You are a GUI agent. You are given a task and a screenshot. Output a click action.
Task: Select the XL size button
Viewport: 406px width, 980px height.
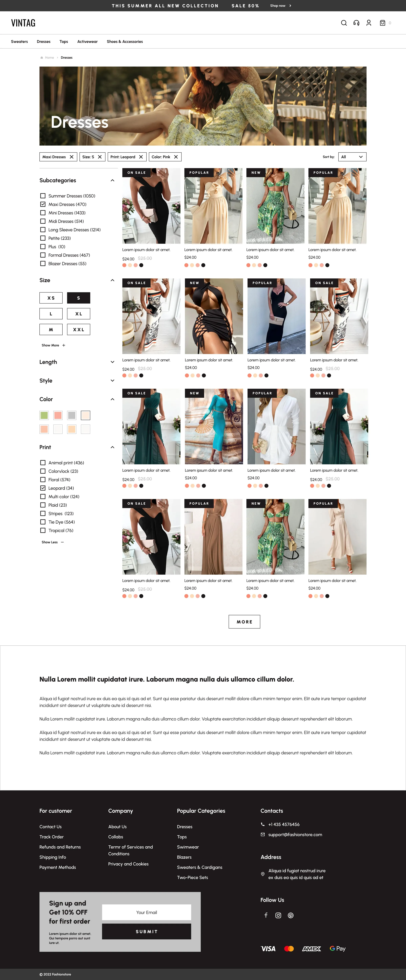pos(79,314)
